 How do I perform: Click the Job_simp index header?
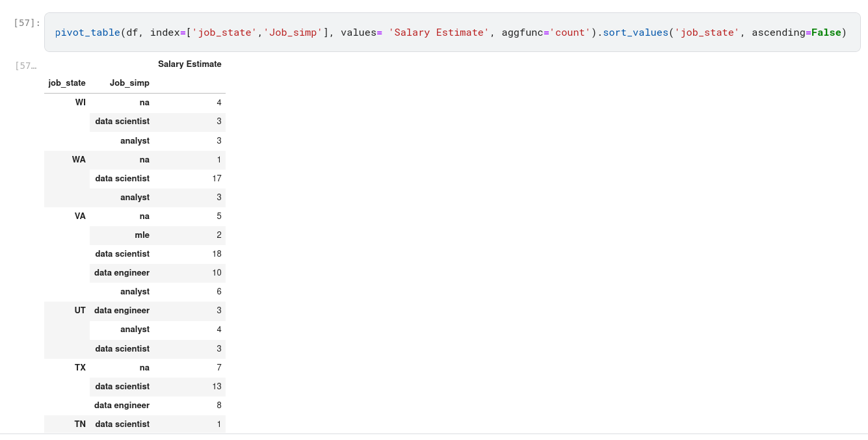pyautogui.click(x=129, y=83)
